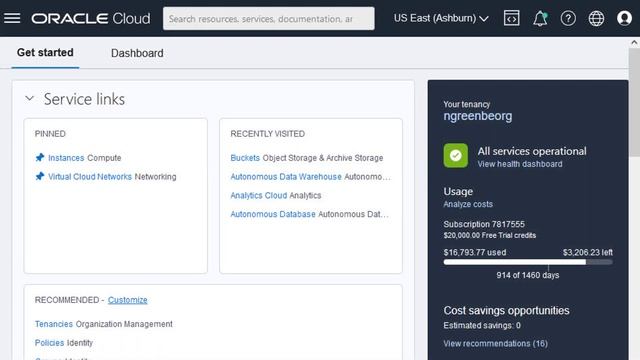Click the Oracle Cloud logo
This screenshot has height=360, width=640.
pos(91,18)
